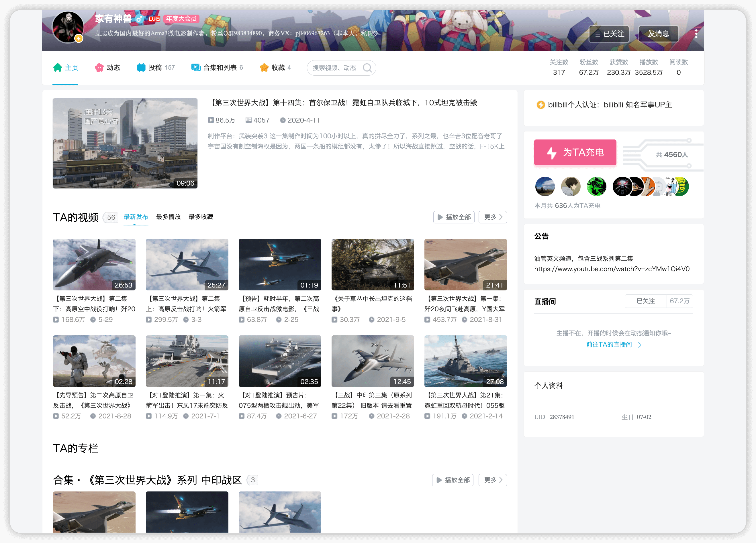The height and width of the screenshot is (543, 756).
Task: Click the LV6 level badge
Action: [x=154, y=19]
